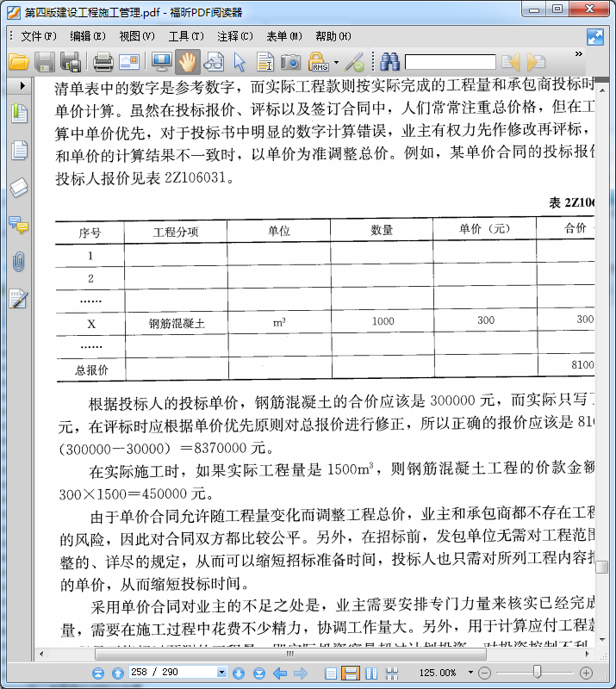Select the Hand tool

(x=187, y=62)
